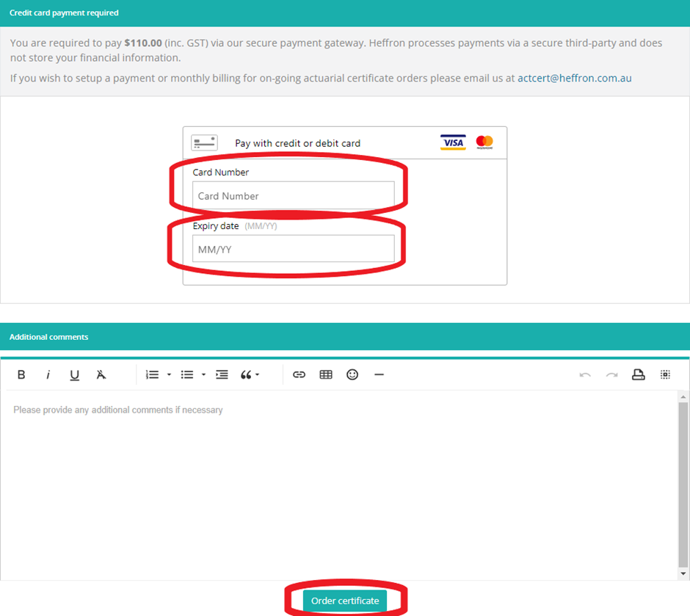Open numbered list style dropdown arrow
Viewport: 690px width, 616px height.
click(x=169, y=375)
